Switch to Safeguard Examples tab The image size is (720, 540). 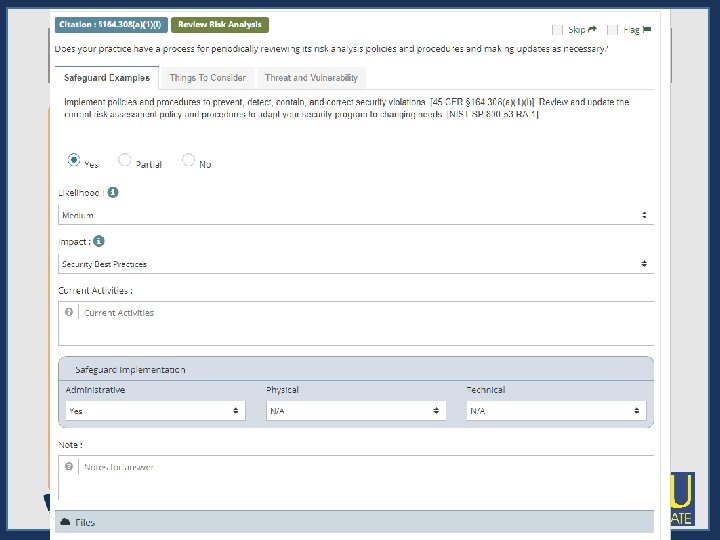(x=107, y=78)
